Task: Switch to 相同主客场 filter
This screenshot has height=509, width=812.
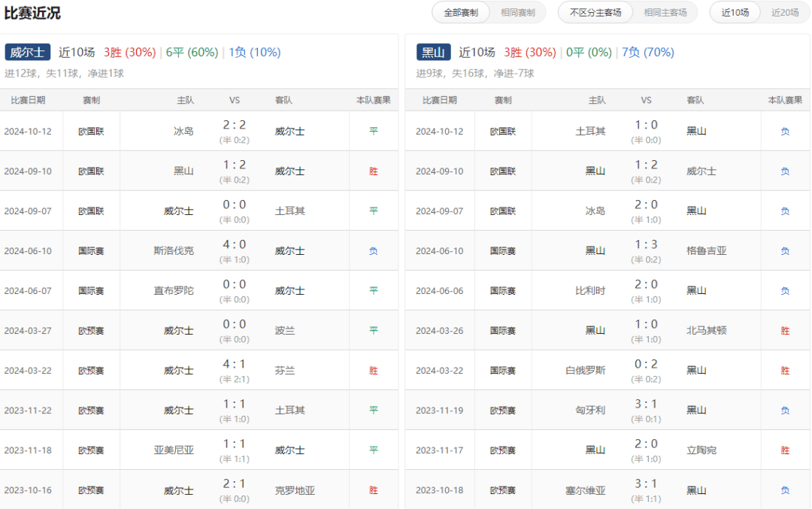Action: pos(665,13)
